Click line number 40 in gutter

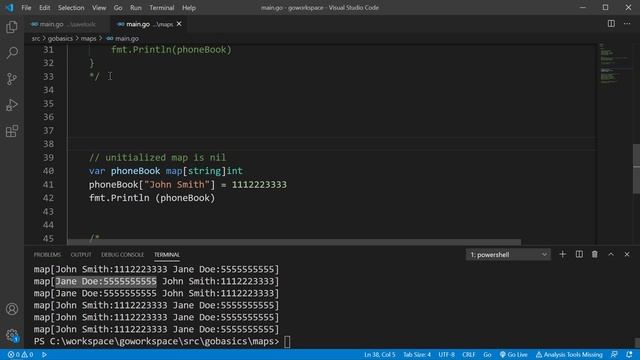pos(48,171)
